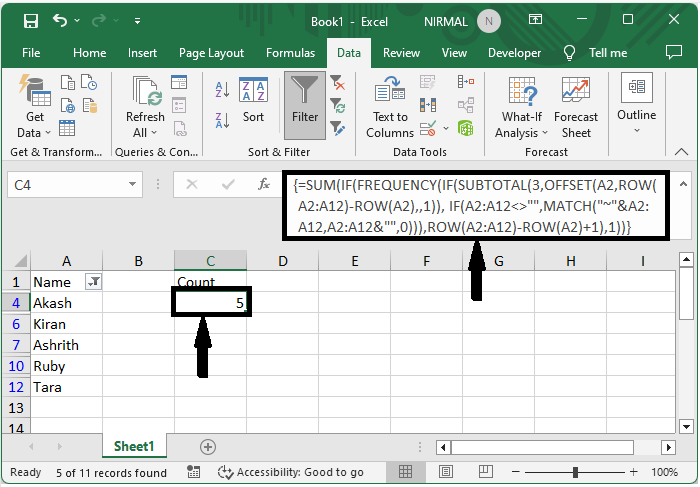Confirm formula entry with checkmark
Viewport: 700px width, 487px height.
pyautogui.click(x=228, y=184)
